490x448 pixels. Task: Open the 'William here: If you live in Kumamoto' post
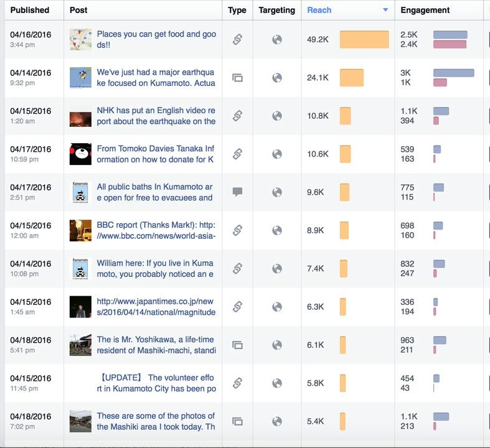(155, 269)
